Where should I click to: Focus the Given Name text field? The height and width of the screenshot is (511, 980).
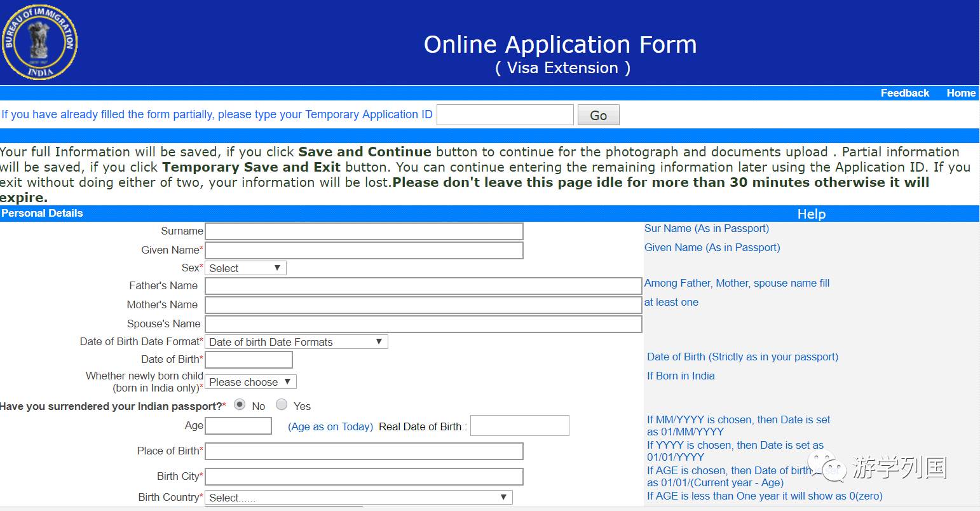pos(364,250)
